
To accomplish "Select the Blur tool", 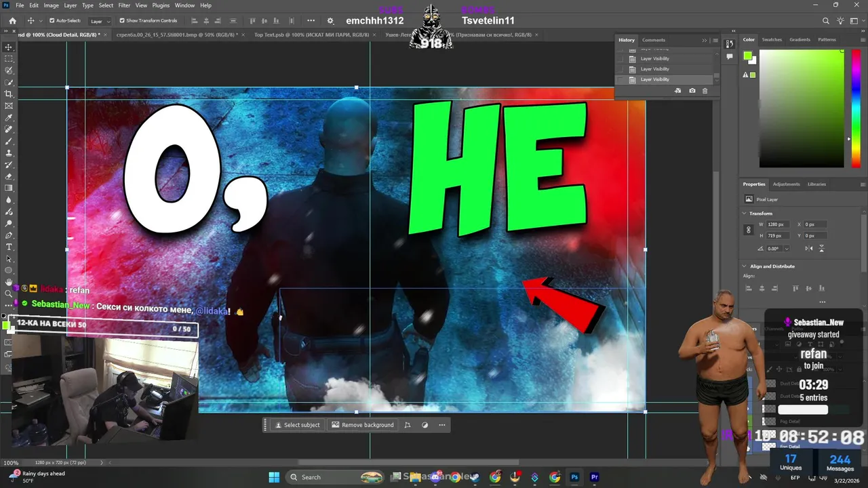I will pos(9,200).
